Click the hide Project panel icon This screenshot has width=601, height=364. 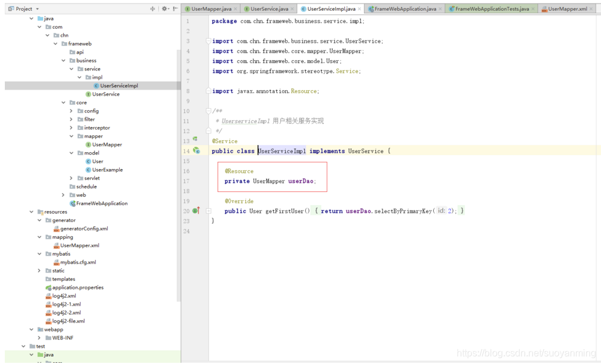[174, 10]
